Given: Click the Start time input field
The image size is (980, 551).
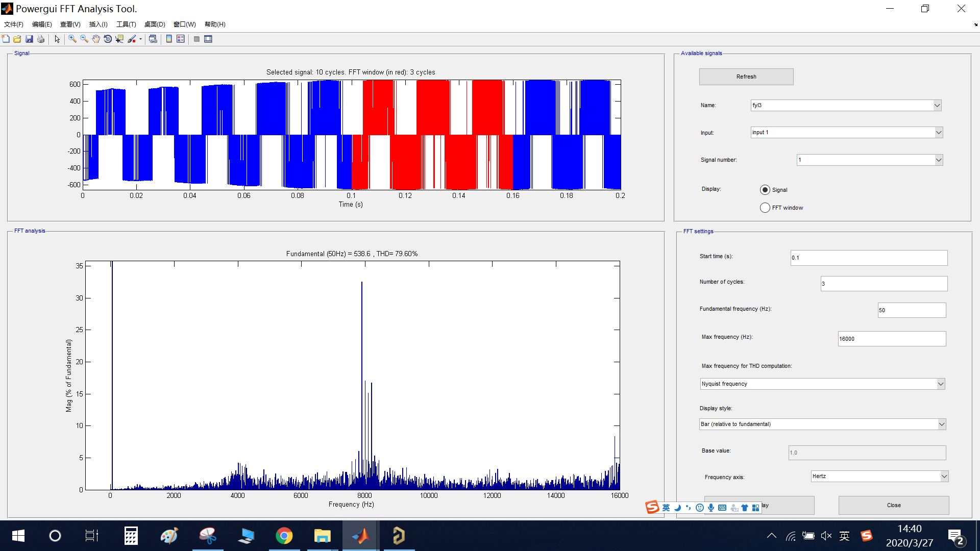Looking at the screenshot, I should click(868, 258).
